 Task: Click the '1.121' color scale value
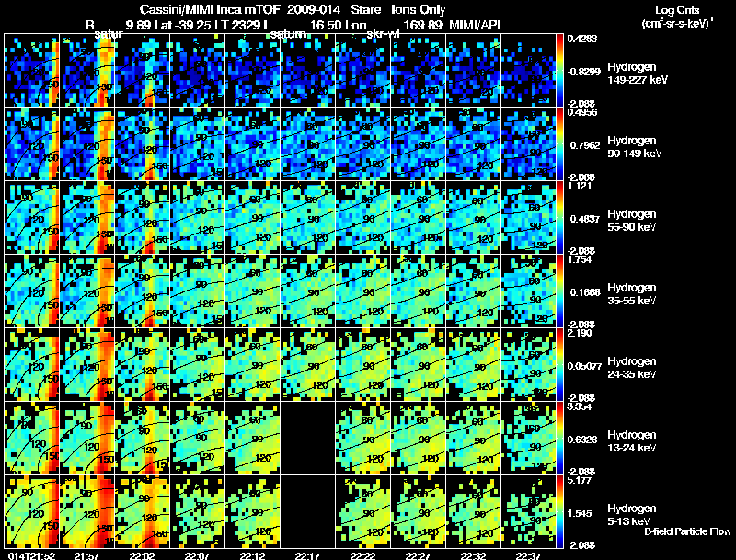pos(580,186)
